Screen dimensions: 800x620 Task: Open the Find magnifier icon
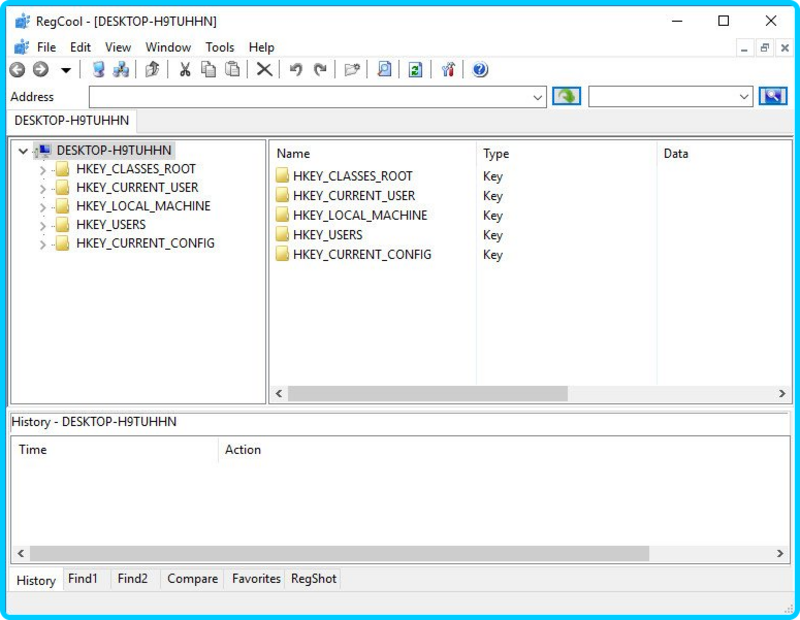click(x=384, y=69)
